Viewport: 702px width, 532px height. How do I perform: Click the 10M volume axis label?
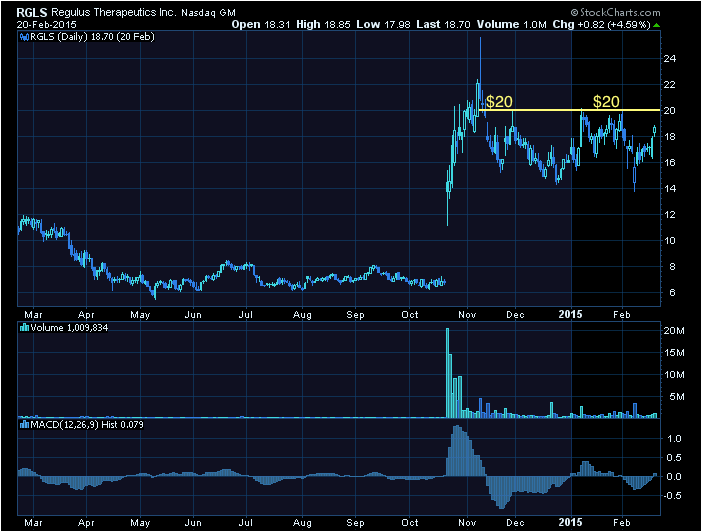674,375
